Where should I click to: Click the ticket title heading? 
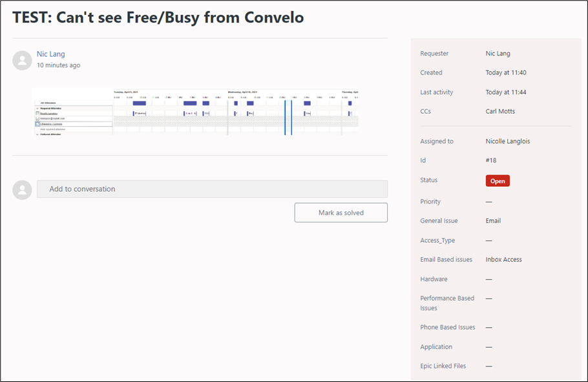coord(158,17)
